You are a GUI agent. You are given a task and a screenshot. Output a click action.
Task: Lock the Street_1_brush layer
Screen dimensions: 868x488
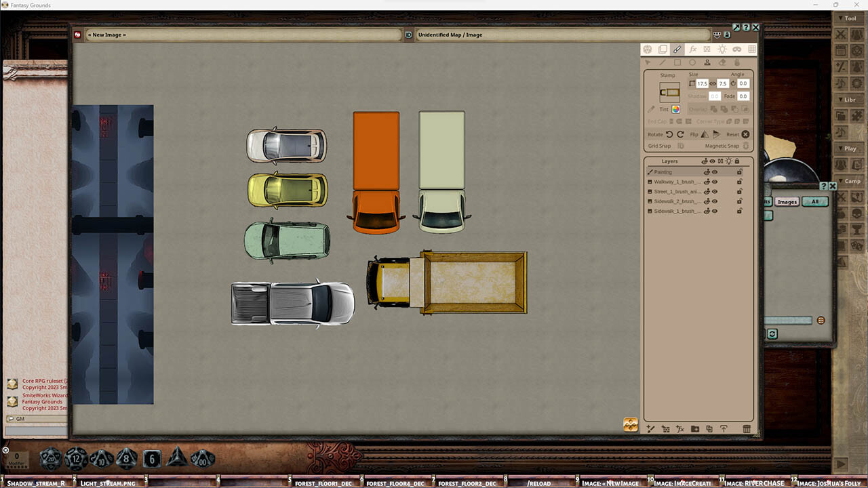point(741,192)
